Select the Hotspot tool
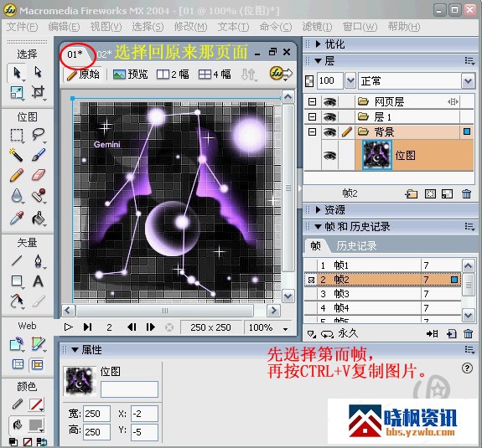 tap(17, 344)
